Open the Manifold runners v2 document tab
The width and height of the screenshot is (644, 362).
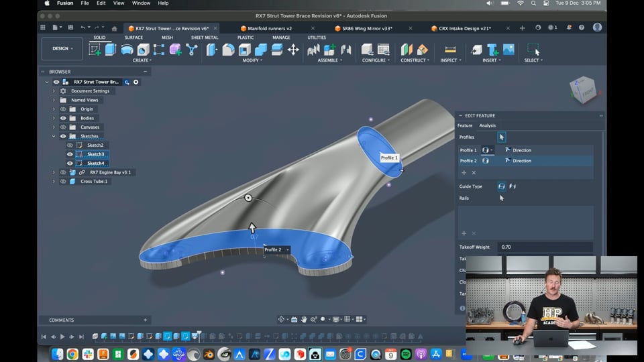[270, 28]
